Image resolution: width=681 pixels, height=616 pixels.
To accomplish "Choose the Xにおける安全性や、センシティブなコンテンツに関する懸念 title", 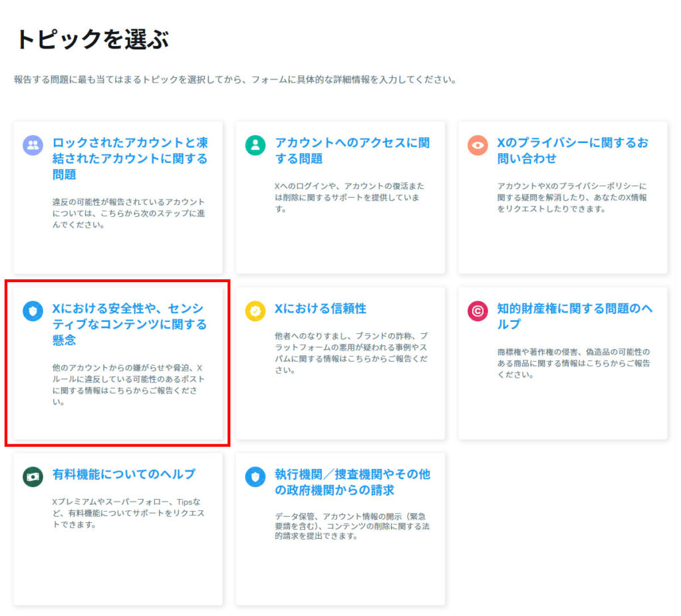I will click(130, 324).
